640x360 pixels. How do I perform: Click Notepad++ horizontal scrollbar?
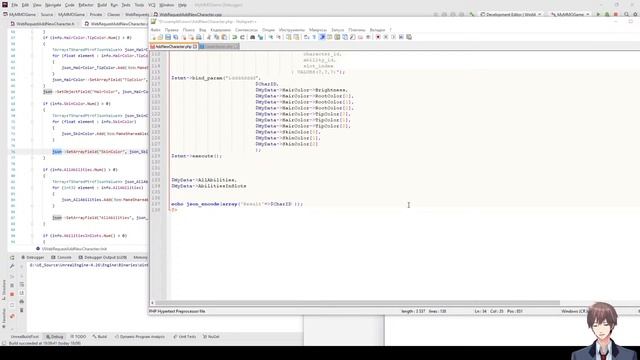click(358, 303)
